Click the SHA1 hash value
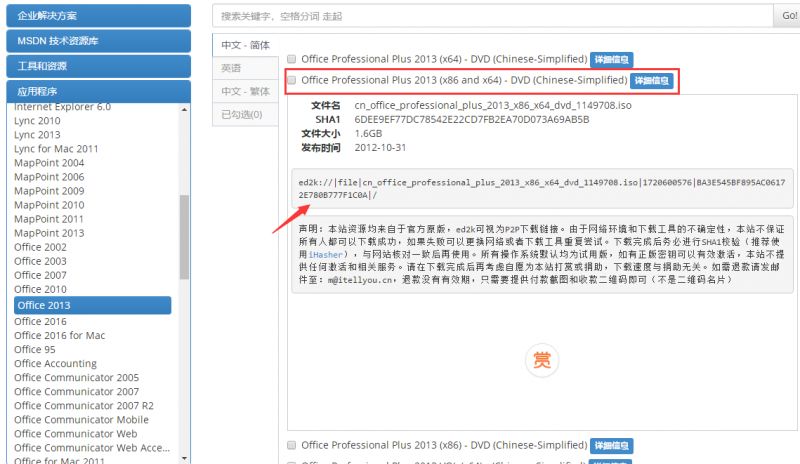Screen dimensions: 800x464 point(472,119)
